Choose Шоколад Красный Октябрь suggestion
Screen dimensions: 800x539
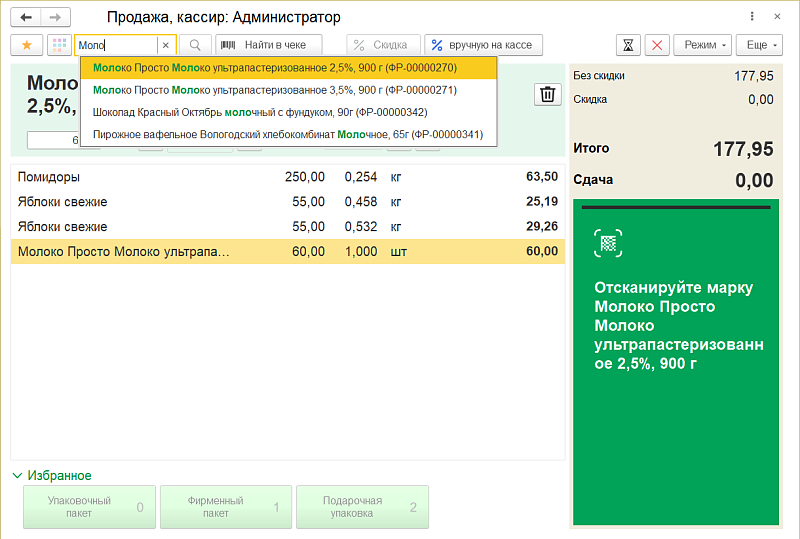pos(259,112)
